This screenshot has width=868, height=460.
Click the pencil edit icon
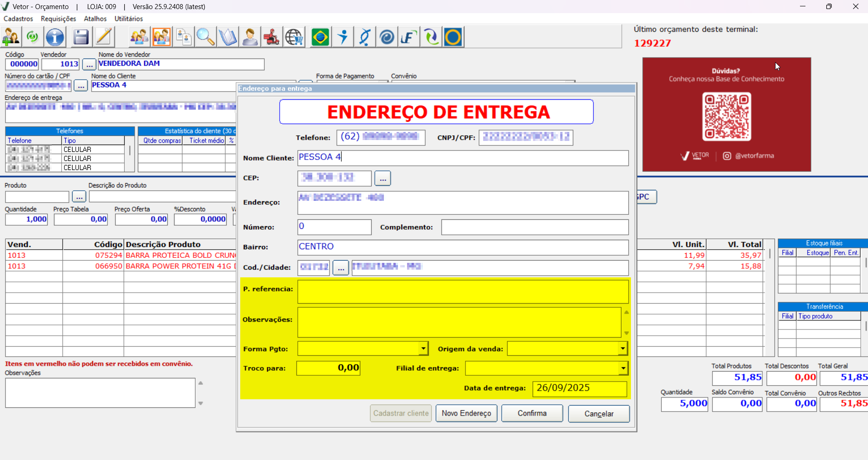coord(104,37)
